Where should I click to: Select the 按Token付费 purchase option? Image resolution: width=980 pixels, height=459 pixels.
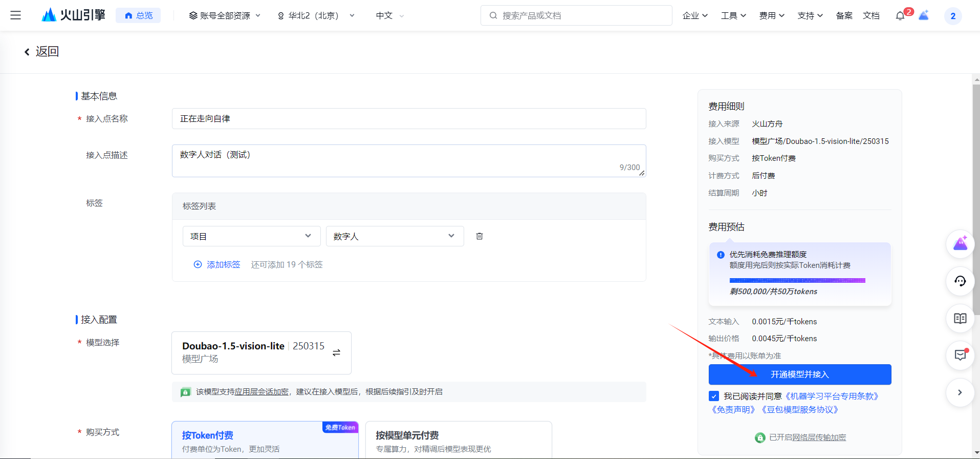pyautogui.click(x=265, y=440)
